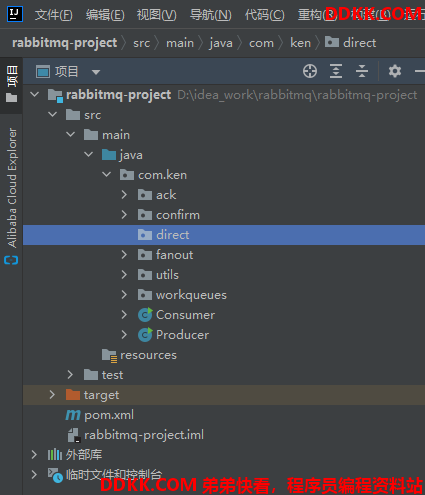The image size is (425, 495).
Task: Click the IntelliJ IDEA logo icon
Action: [x=15, y=14]
